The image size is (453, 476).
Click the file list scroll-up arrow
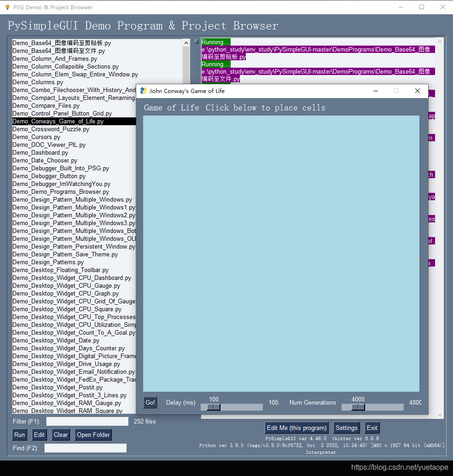pos(186,43)
